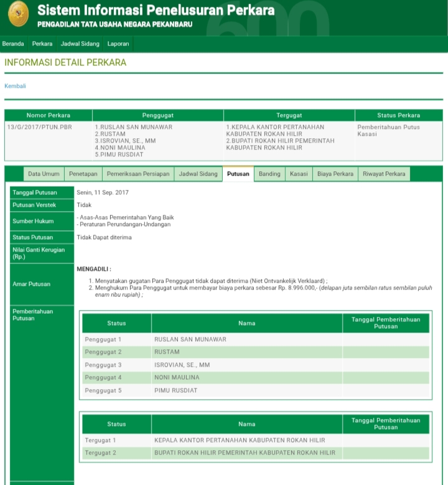Open the Perkara menu

pyautogui.click(x=42, y=44)
